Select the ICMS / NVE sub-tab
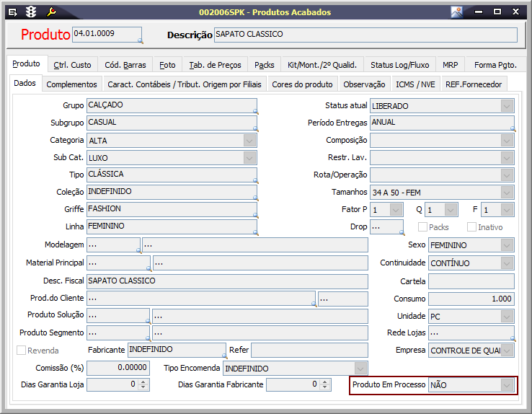Image resolution: width=532 pixels, height=414 pixels. click(415, 84)
